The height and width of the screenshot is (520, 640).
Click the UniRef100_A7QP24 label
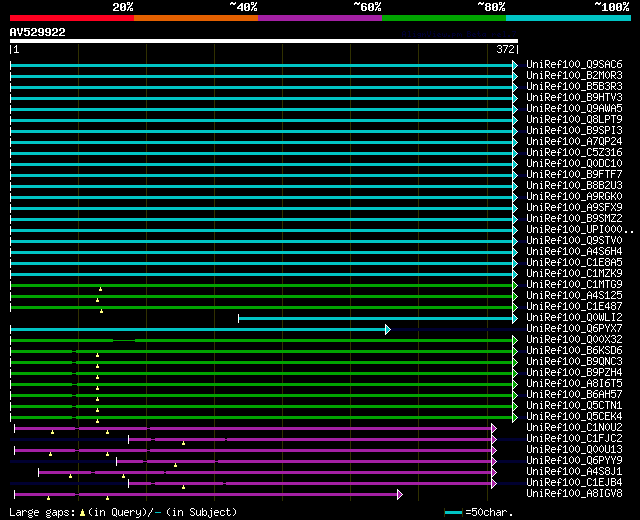[x=574, y=142]
